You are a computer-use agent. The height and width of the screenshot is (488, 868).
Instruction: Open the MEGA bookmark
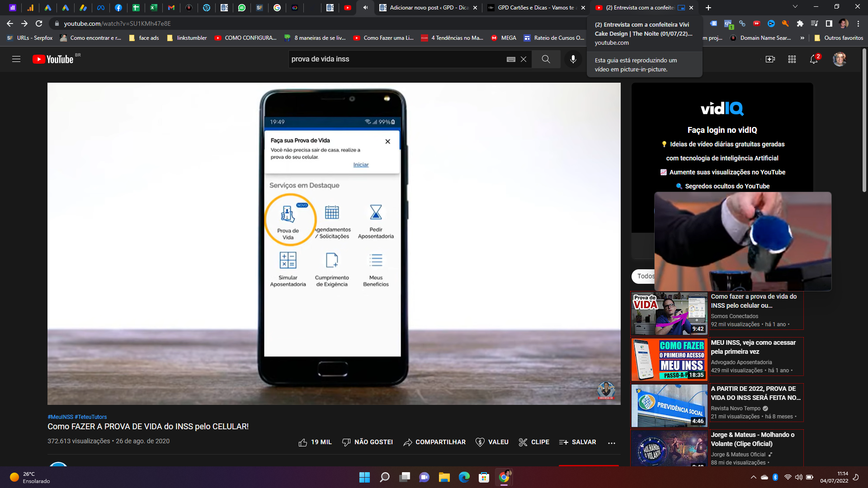click(504, 38)
